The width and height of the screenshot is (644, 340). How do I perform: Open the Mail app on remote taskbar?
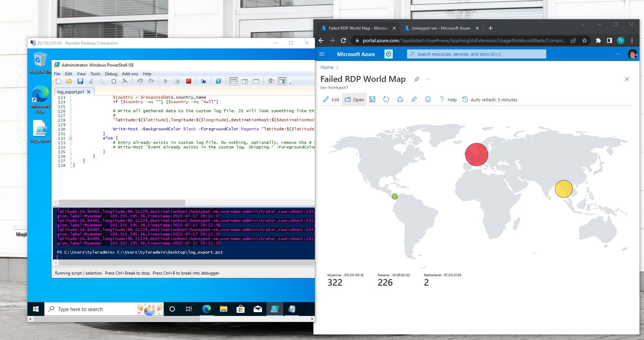(x=258, y=309)
